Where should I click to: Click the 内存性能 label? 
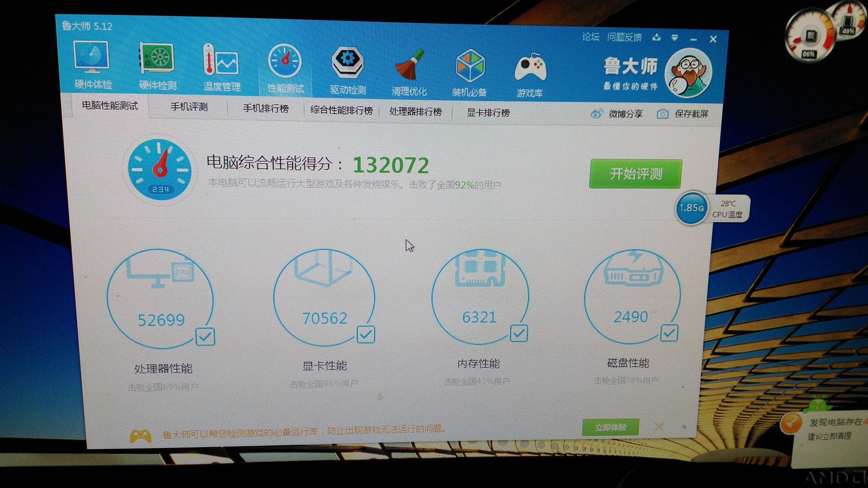(478, 364)
